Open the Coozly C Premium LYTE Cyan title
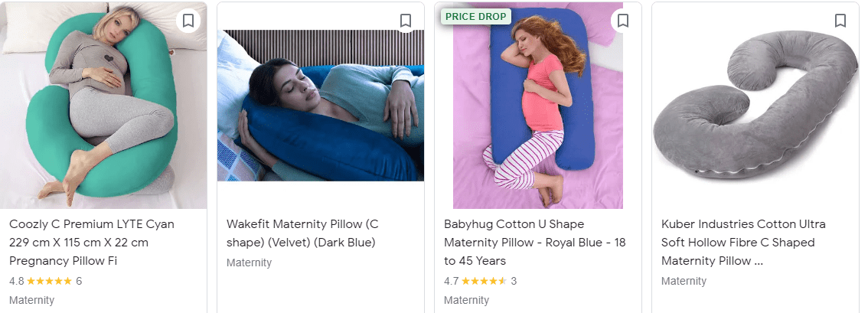Viewport: 868px width, 313px height. pos(92,243)
